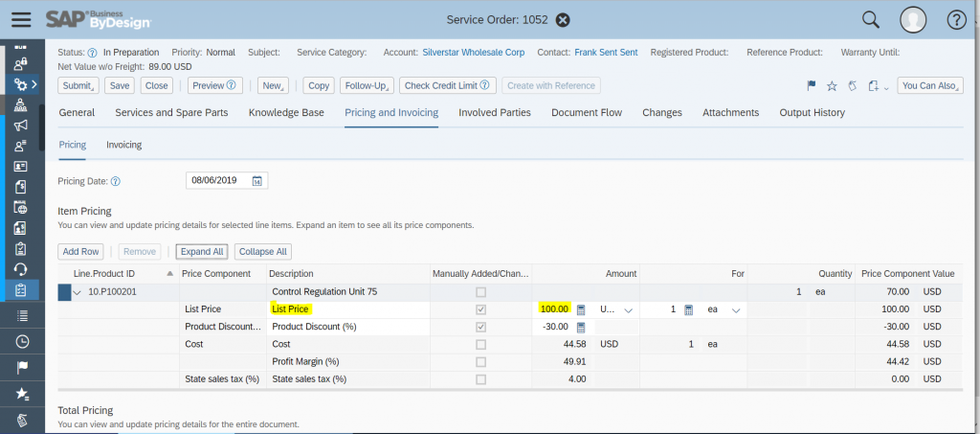Click the new document plus icon
The height and width of the screenshot is (434, 980).
[x=874, y=86]
